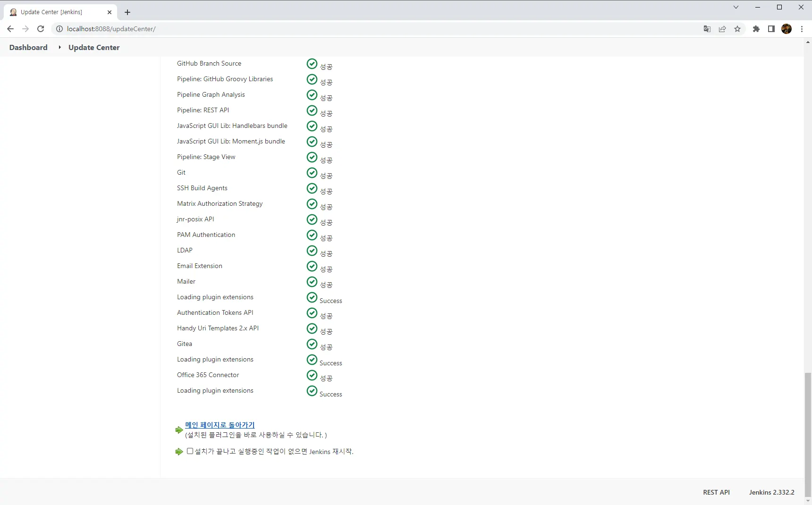This screenshot has width=812, height=505.
Task: Click success checkmark for PAM Authentication
Action: [x=312, y=235]
